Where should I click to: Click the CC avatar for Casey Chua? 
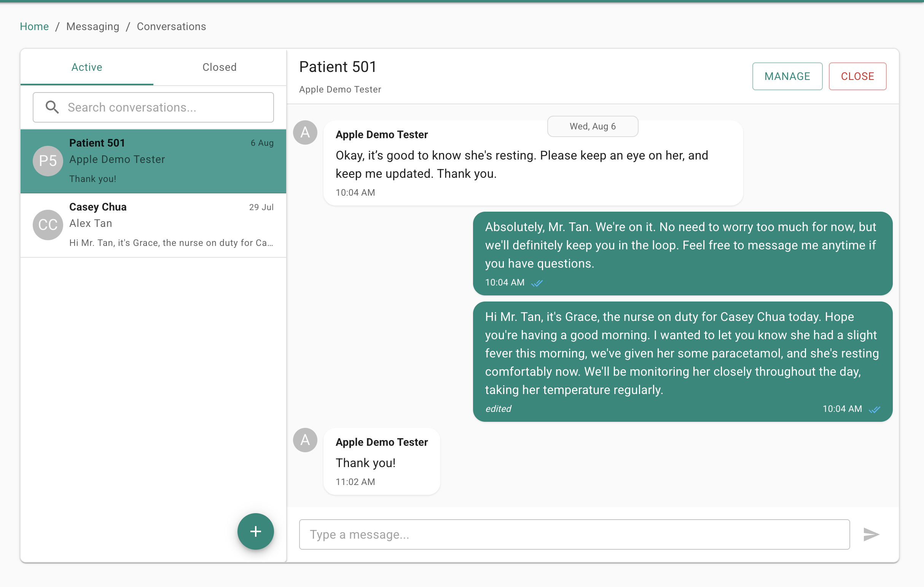point(48,225)
